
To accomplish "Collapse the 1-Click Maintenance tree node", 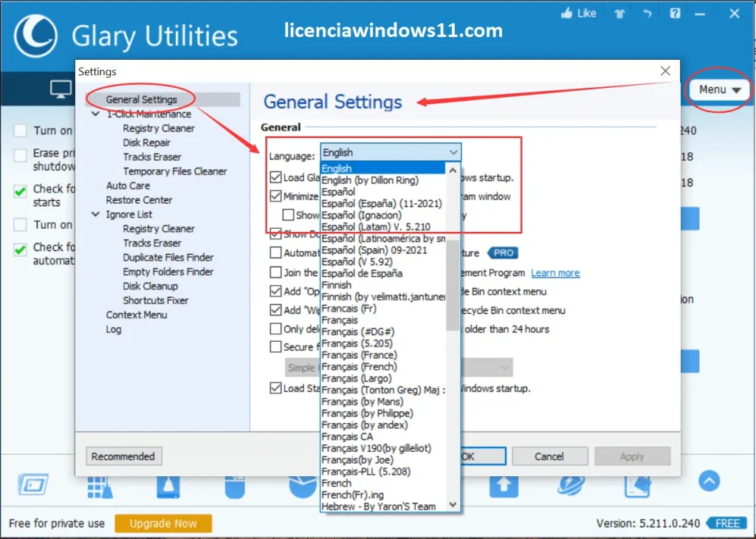I will tap(95, 114).
